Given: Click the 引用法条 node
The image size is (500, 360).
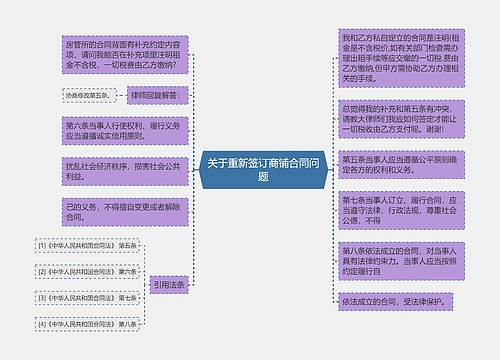Looking at the screenshot, I should pyautogui.click(x=169, y=285).
